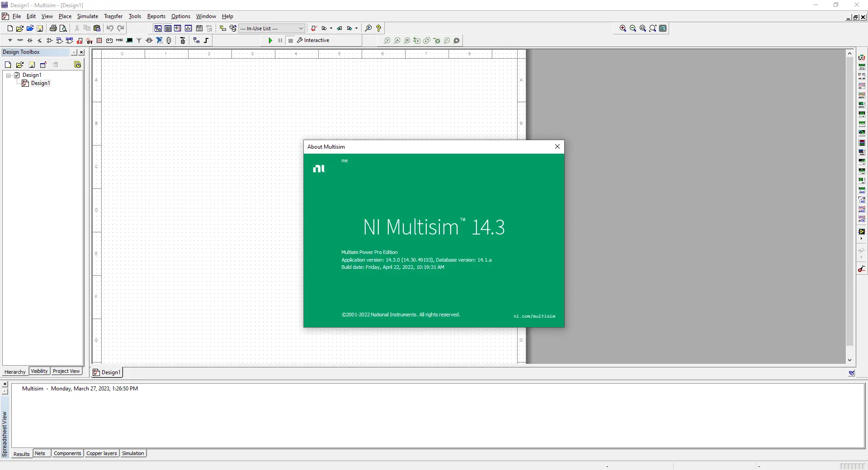Click the Zoom In magnifier icon

point(623,28)
